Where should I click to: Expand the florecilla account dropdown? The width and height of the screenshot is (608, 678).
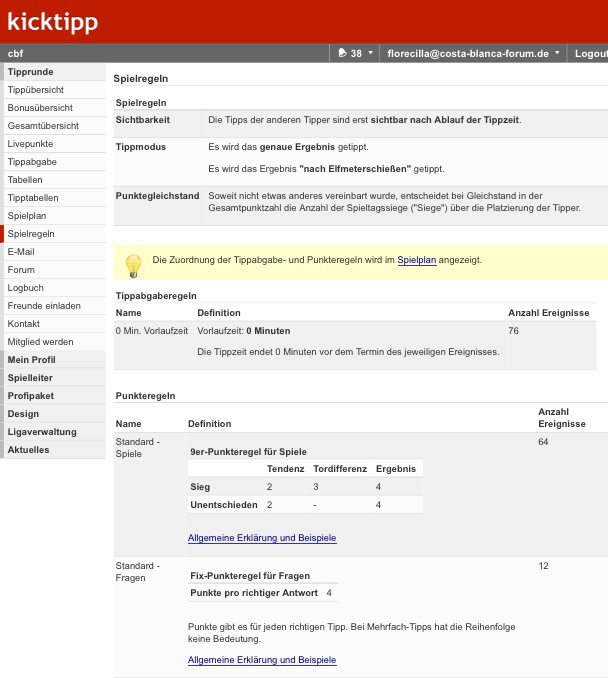click(x=556, y=52)
